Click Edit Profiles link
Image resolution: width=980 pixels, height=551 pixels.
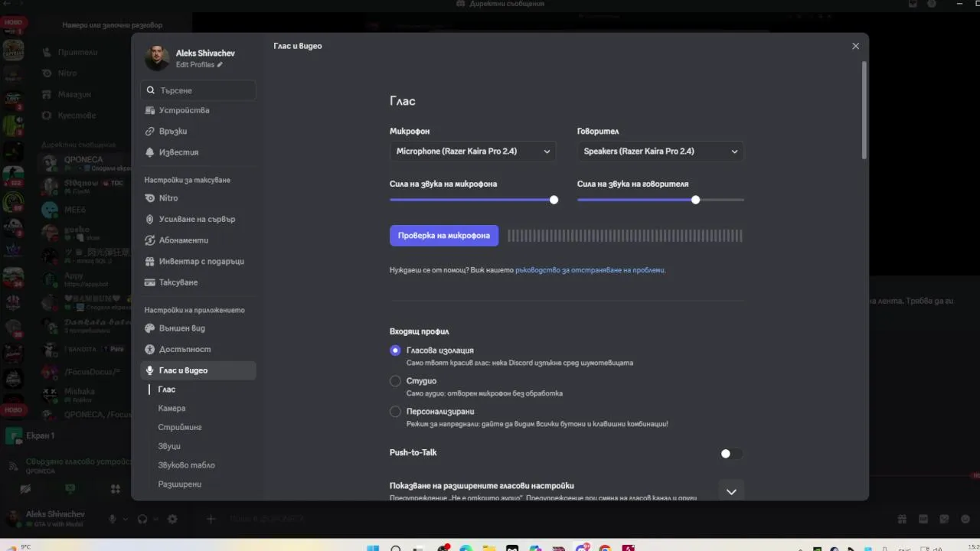199,65
